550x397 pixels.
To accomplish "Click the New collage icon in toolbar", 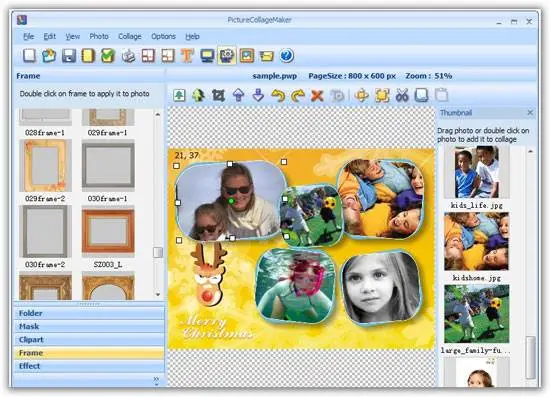I will click(x=29, y=55).
